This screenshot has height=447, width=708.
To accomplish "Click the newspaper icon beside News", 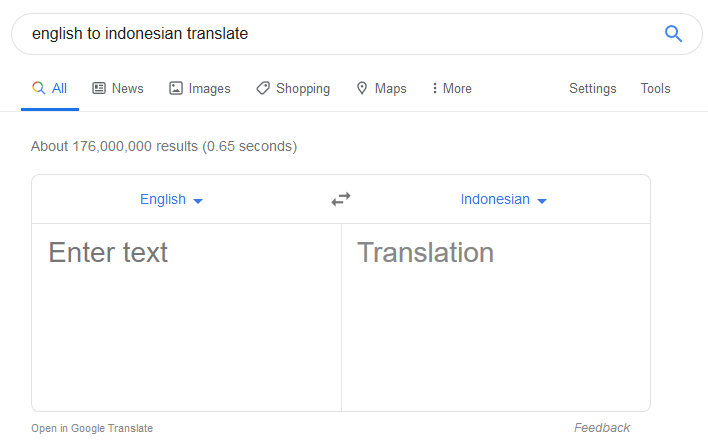I will [x=99, y=88].
